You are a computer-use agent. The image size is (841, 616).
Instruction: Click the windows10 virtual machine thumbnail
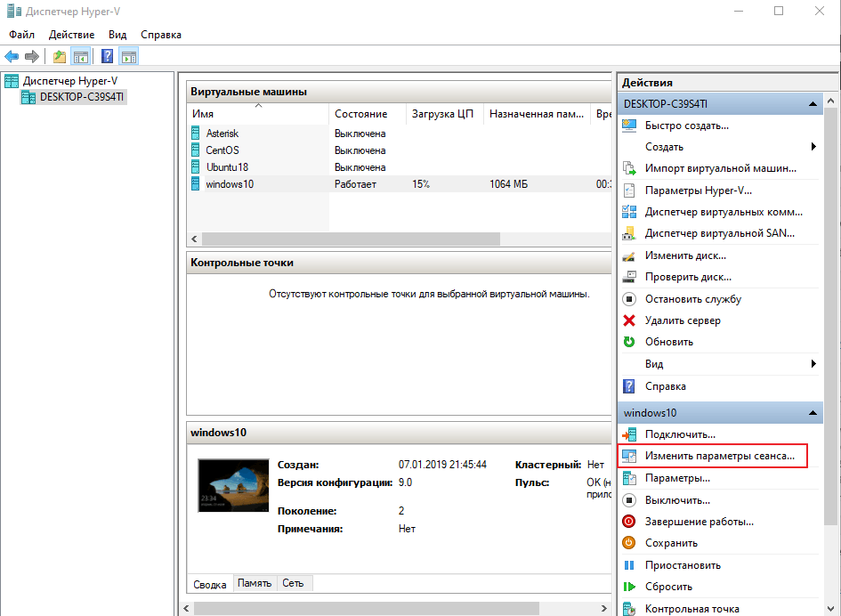click(233, 485)
